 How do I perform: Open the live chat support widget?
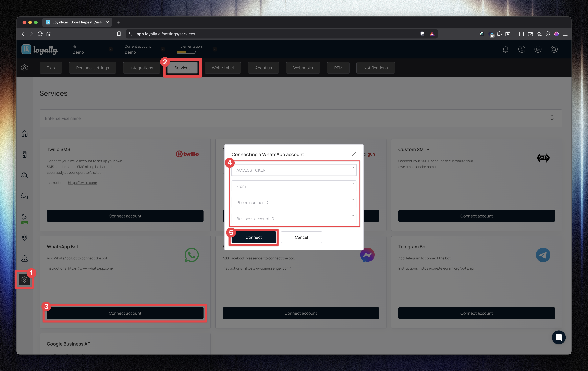[x=559, y=338]
